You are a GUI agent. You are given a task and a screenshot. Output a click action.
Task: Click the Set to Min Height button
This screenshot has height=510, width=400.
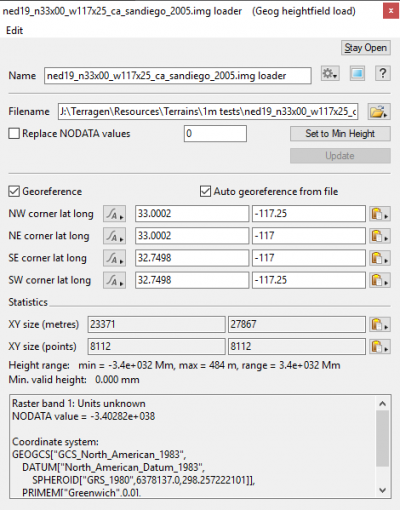(340, 134)
